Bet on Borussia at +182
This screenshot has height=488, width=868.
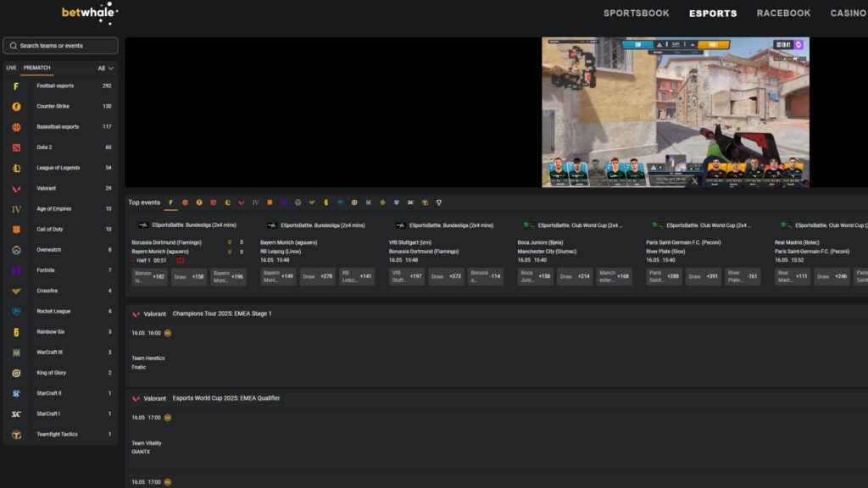click(x=149, y=277)
